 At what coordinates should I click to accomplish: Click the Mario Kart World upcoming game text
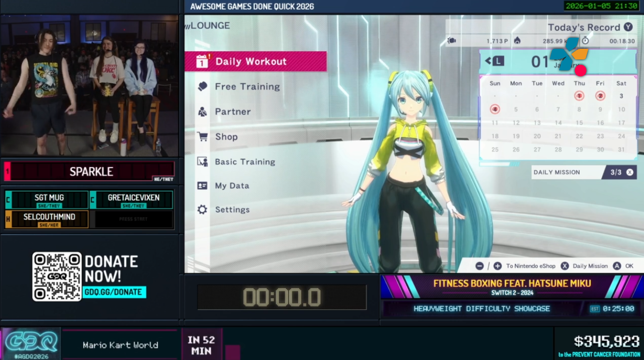pos(120,345)
